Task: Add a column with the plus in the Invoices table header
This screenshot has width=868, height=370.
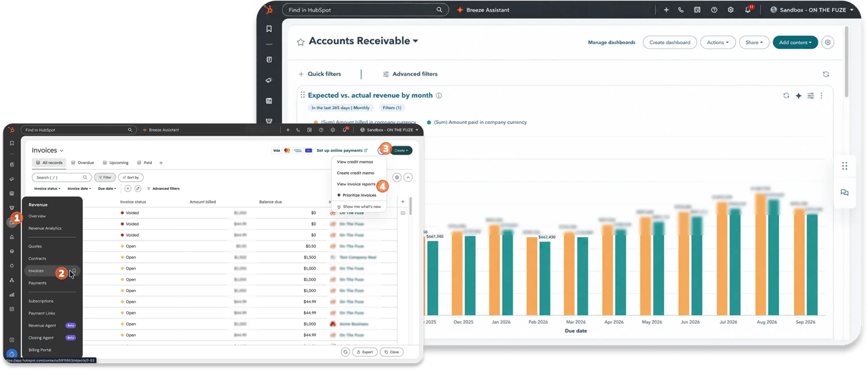Action: point(403,201)
